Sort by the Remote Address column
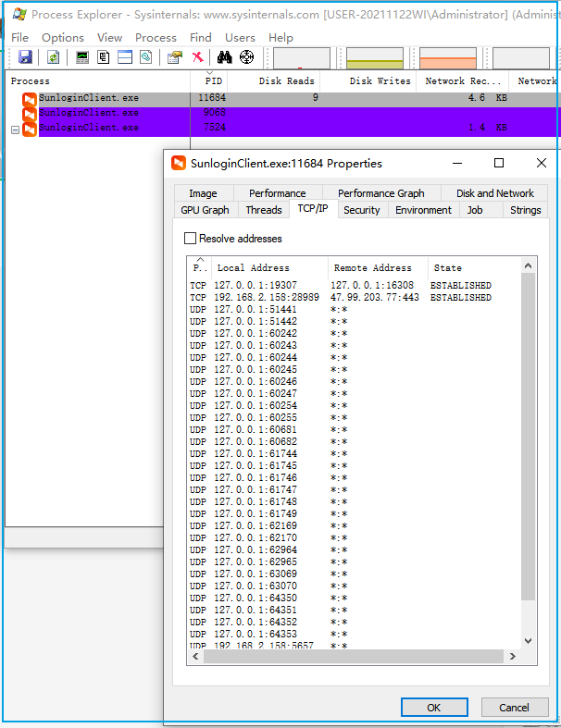This screenshot has height=728, width=561. [378, 268]
